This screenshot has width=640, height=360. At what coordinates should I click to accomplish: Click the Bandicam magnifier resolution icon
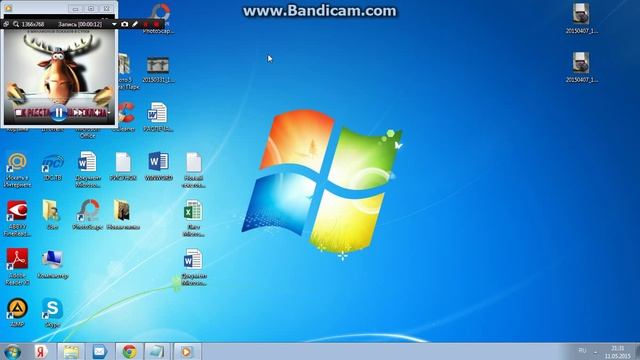[16, 24]
